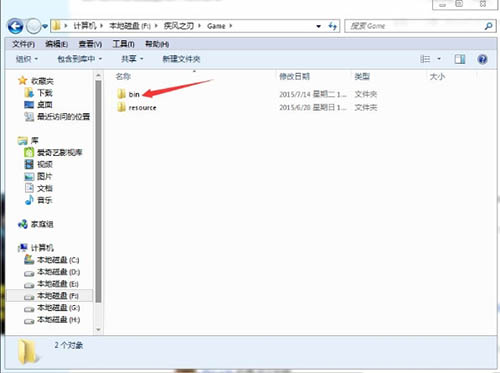The image size is (500, 373).
Task: Click the 新建文件夹 button
Action: click(181, 59)
